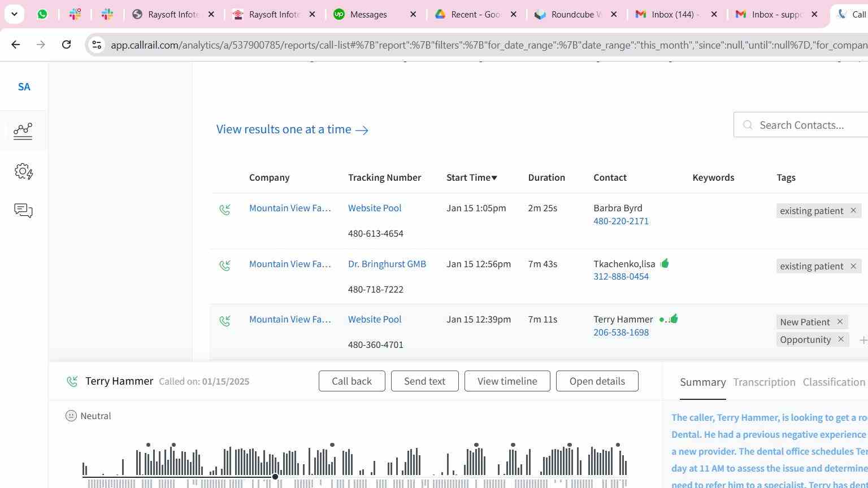Click thumbs-up icon next to Terry Hammer
Viewport: 868px width, 488px height.
674,319
